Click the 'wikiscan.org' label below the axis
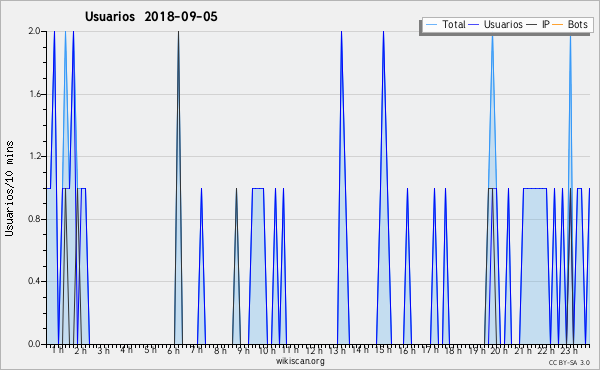600x370 pixels. point(300,361)
